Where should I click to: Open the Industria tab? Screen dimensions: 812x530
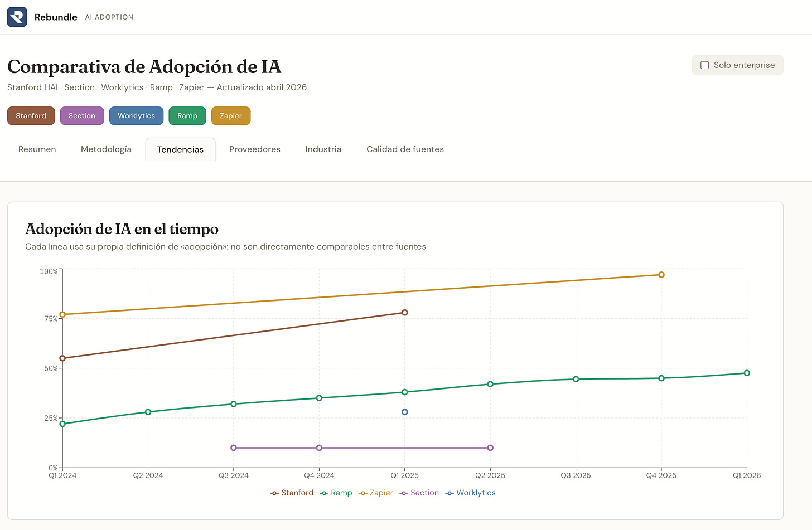coord(323,149)
